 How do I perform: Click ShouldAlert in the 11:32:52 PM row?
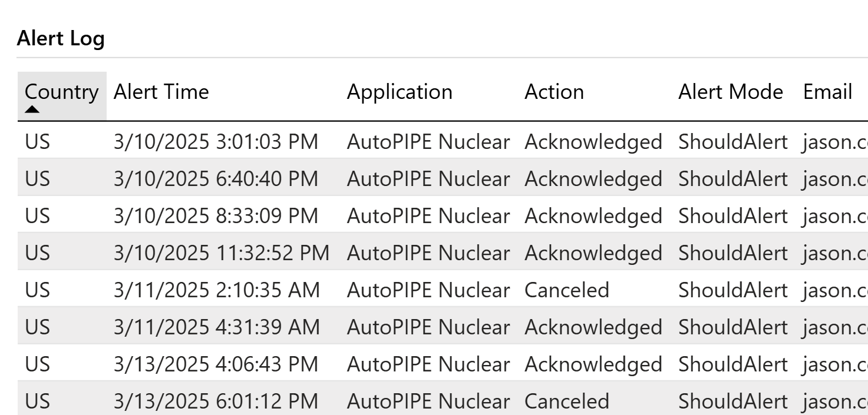coord(732,253)
